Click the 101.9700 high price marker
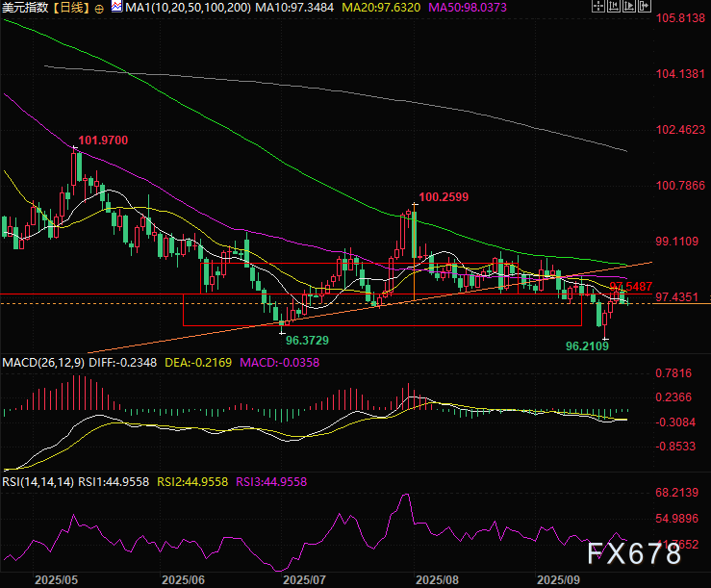The image size is (711, 588). pyautogui.click(x=103, y=141)
